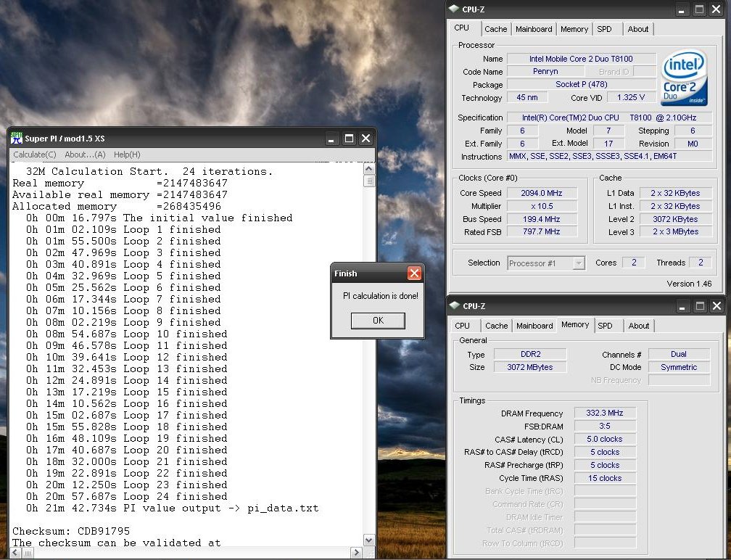Click the bottom CPU-Z window title icon
Image resolution: width=731 pixels, height=560 pixels.
tap(455, 306)
